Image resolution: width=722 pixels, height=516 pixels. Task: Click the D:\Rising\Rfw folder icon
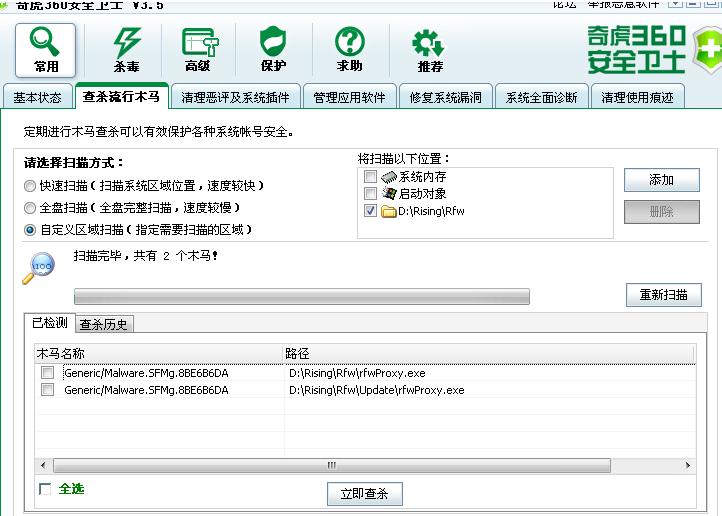click(389, 211)
